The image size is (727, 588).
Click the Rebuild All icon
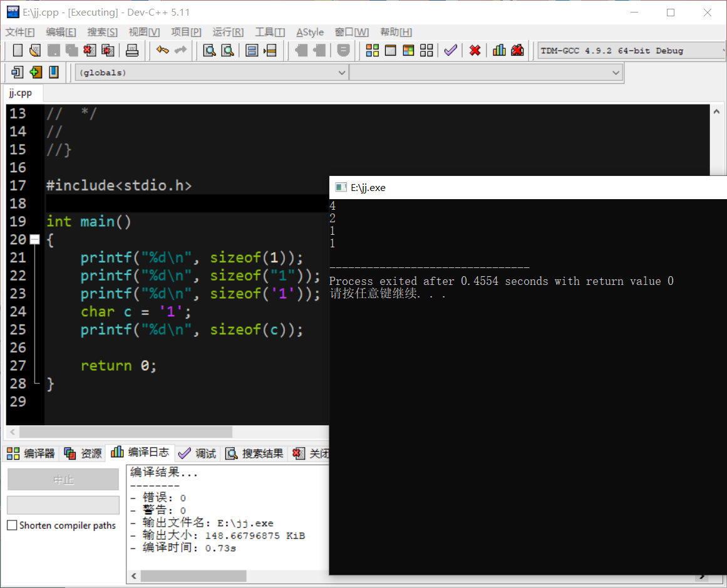[426, 50]
